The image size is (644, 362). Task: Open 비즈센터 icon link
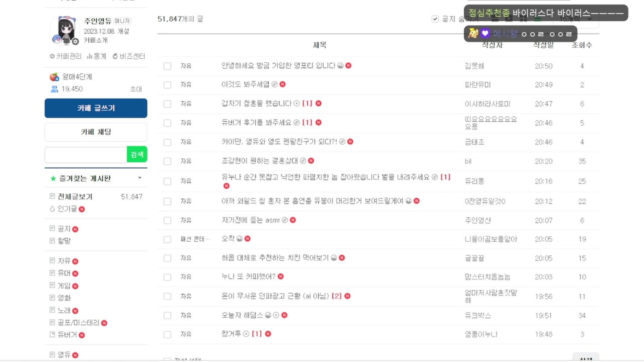click(115, 56)
